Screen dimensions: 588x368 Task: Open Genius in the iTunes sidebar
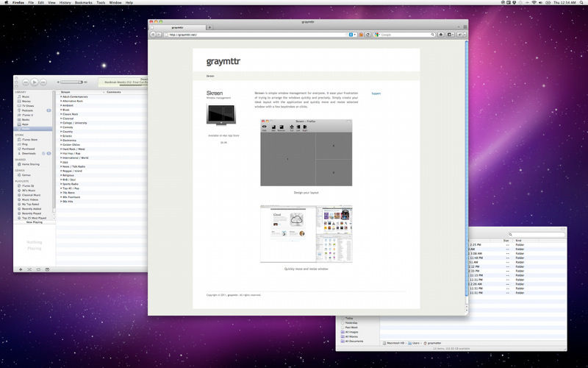coord(26,175)
